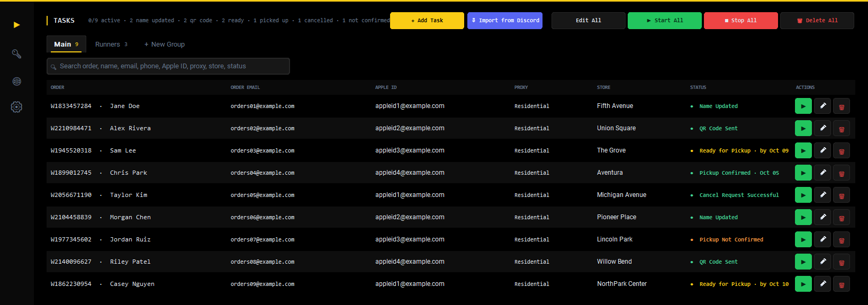Start the task for Jane Doe
The image size is (868, 305).
803,106
